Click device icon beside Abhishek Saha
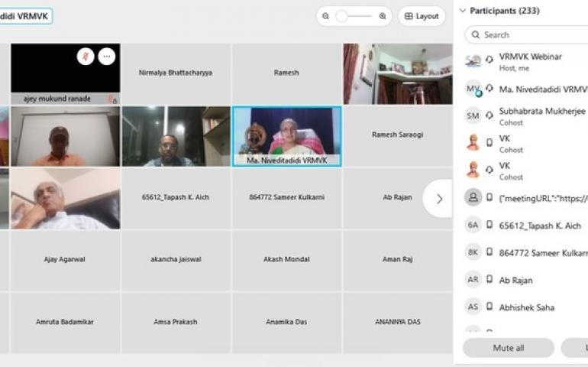588x367 pixels. 489,307
